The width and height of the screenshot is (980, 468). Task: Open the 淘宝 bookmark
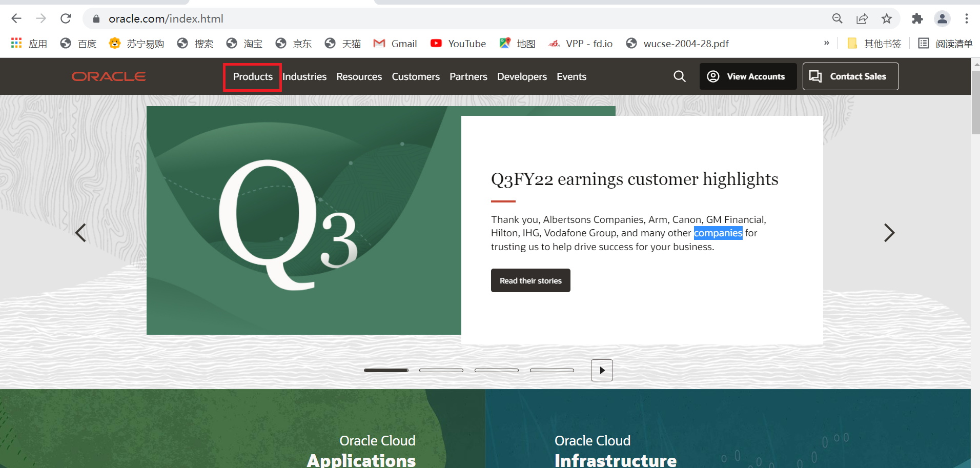[x=244, y=44]
